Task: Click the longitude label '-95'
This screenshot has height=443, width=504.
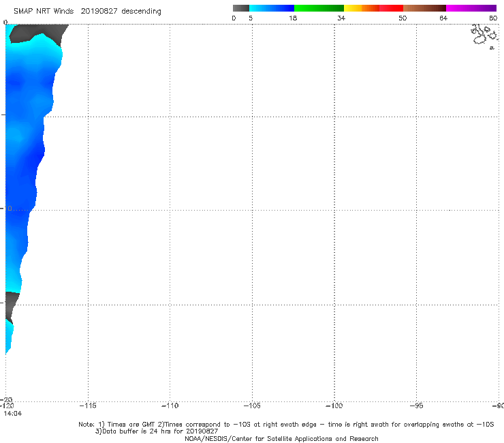Action: coord(417,406)
